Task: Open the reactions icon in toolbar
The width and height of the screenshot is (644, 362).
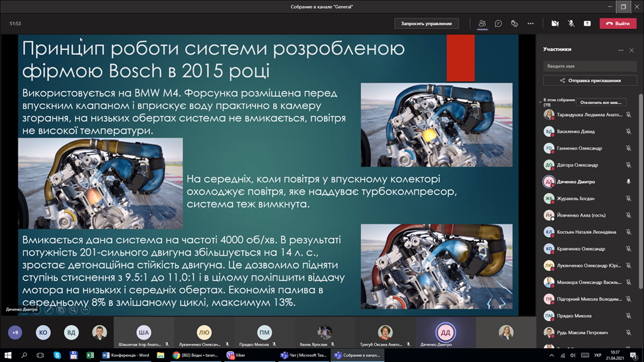Action: 514,23
